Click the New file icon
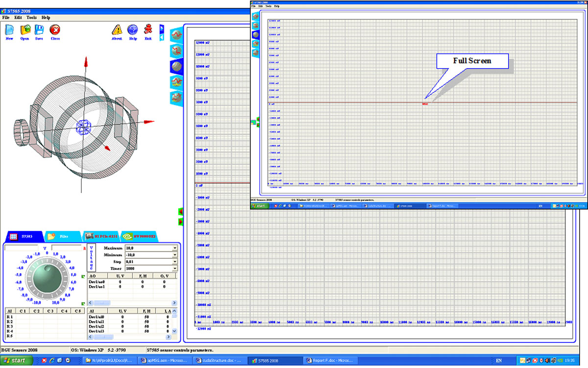 coord(9,30)
